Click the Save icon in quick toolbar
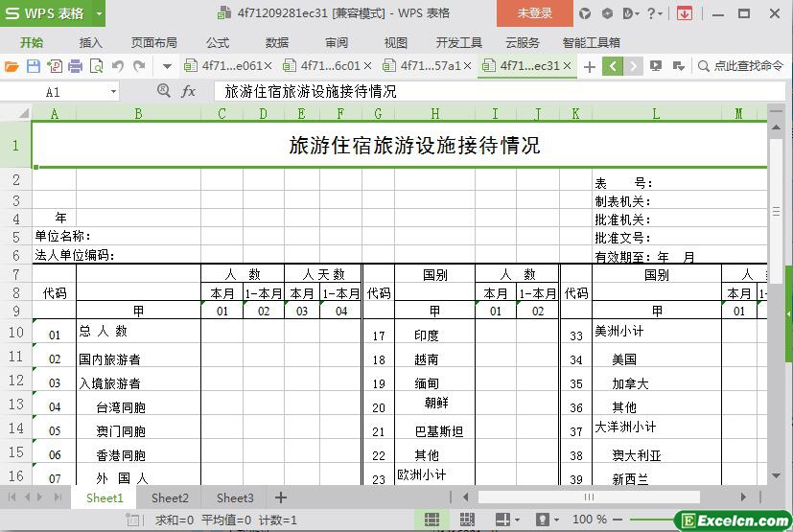 (34, 66)
